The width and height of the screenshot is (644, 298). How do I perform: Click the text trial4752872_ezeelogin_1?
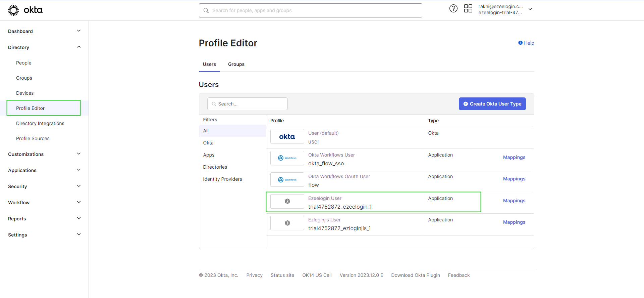tap(340, 207)
